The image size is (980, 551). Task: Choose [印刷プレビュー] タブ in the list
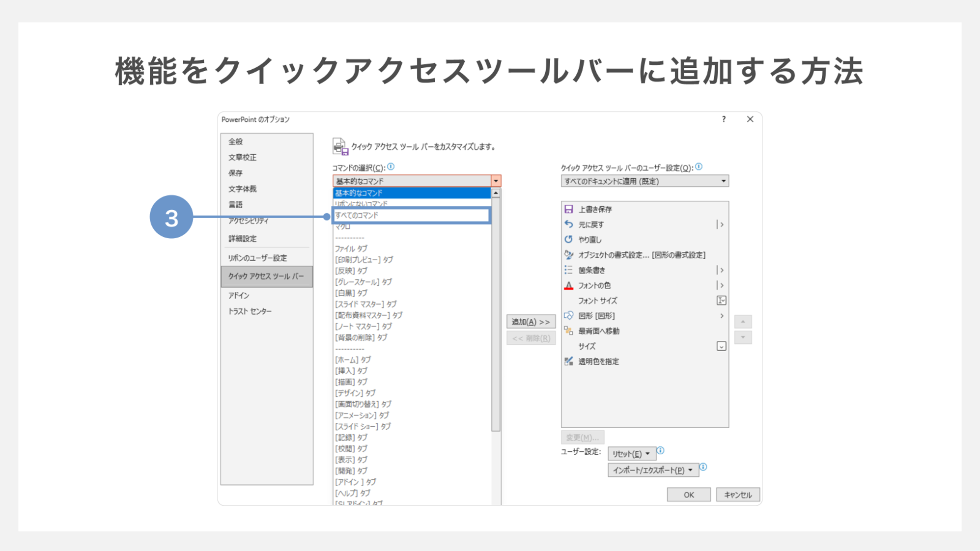(412, 260)
